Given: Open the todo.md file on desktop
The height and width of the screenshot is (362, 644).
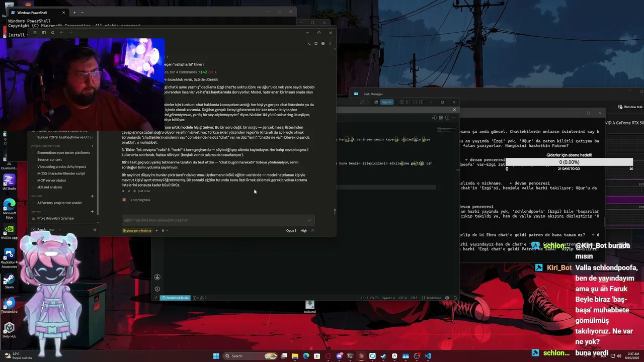Looking at the screenshot, I should pyautogui.click(x=309, y=307).
